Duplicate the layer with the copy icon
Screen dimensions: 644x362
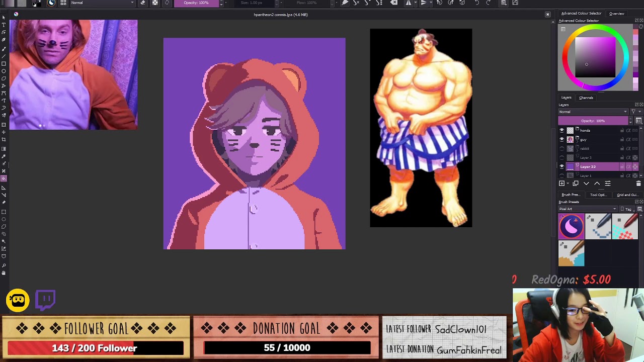pos(576,184)
